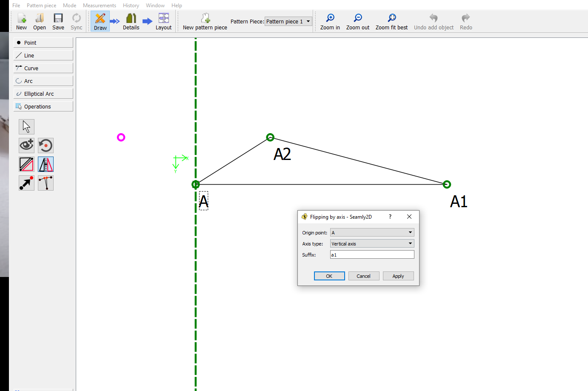Choose the flip by line tool

click(26, 164)
